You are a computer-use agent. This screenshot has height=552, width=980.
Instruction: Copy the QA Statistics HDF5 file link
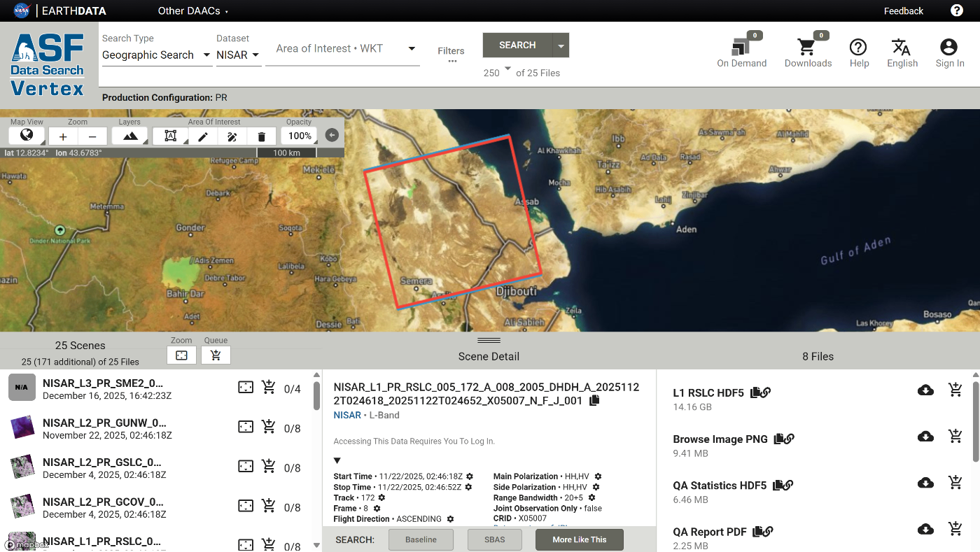coord(788,485)
